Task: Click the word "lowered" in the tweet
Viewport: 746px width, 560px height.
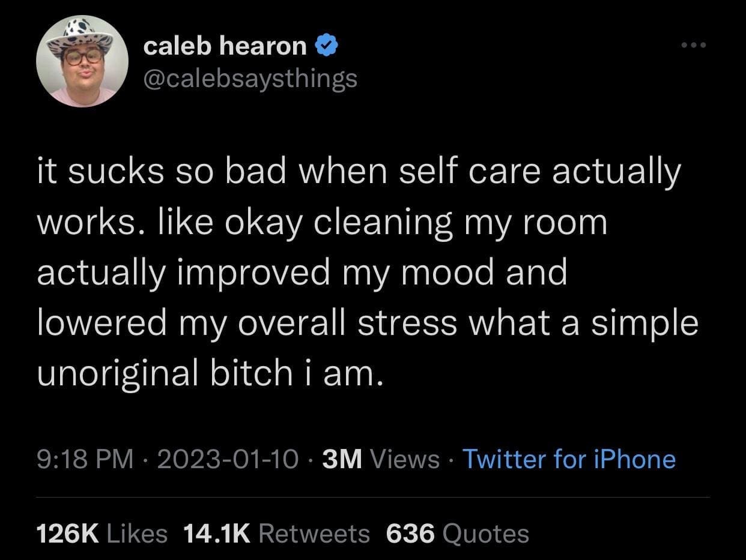Action: click(101, 323)
